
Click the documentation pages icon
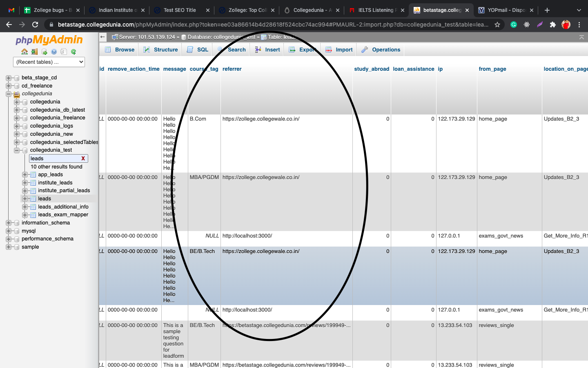coord(64,52)
